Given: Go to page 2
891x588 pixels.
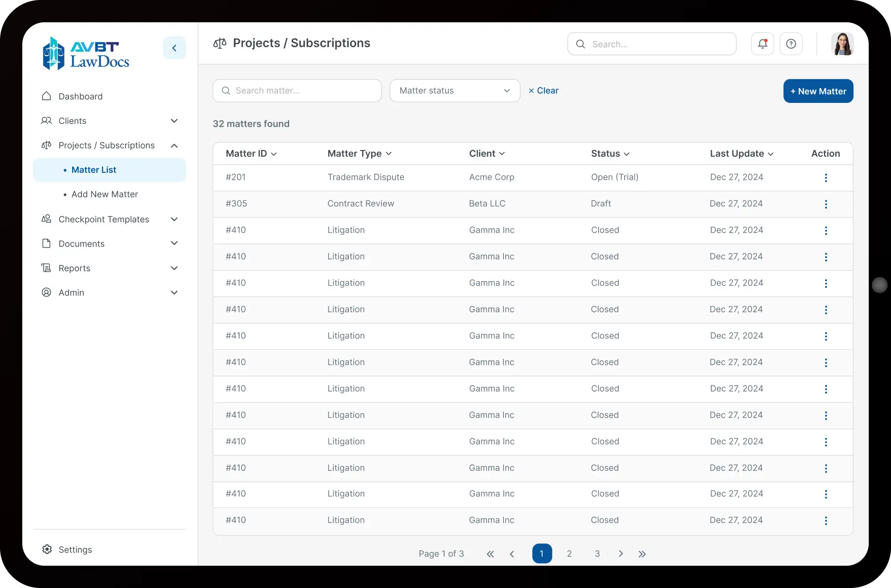Looking at the screenshot, I should (x=569, y=554).
